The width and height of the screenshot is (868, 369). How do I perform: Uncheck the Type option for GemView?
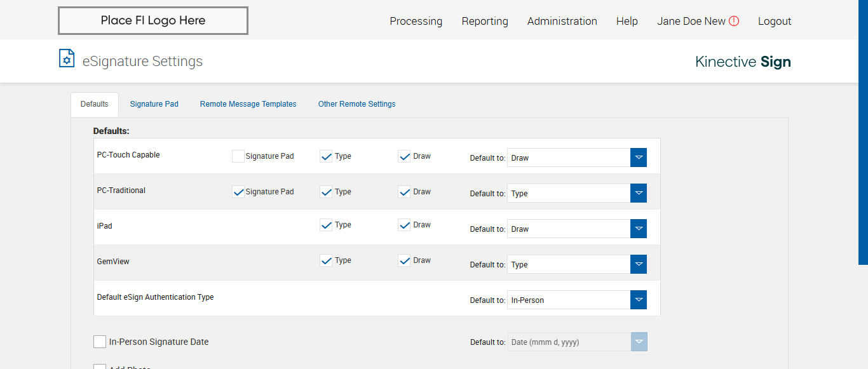326,260
